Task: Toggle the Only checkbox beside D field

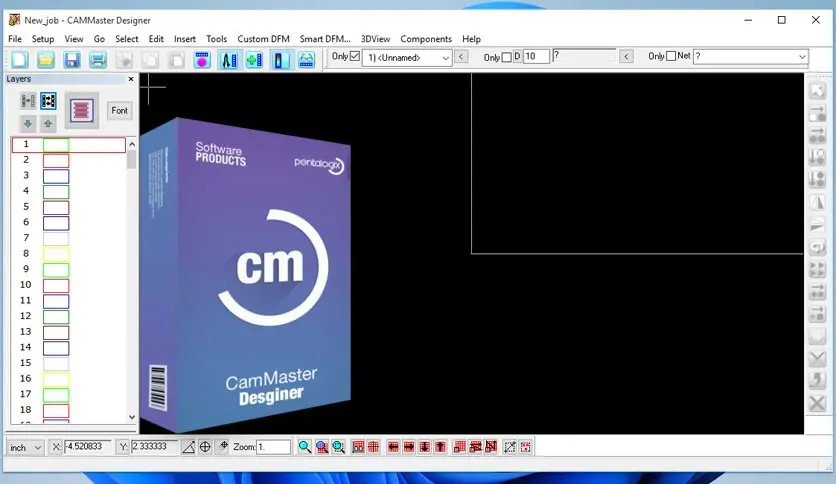Action: tap(507, 57)
